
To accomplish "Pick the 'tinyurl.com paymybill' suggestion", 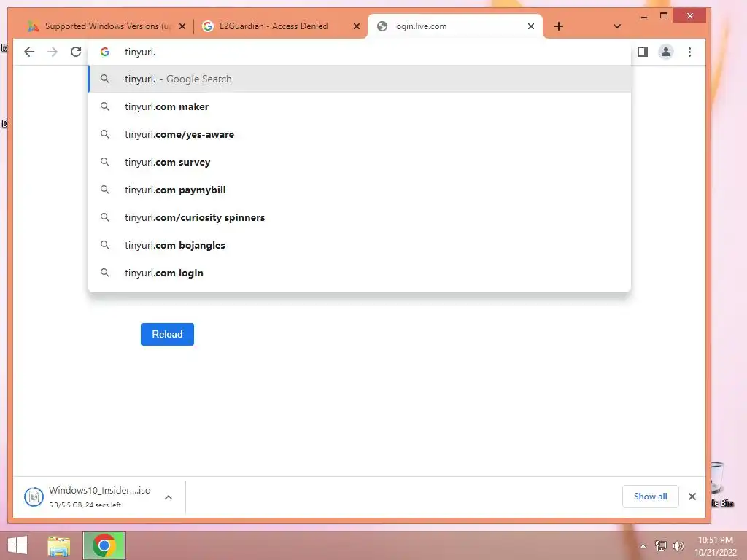I will coord(359,190).
